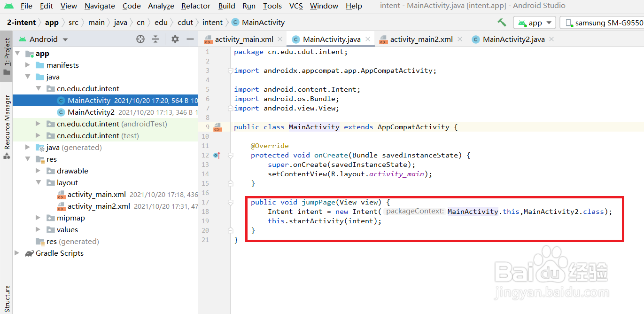
Task: Close the activity_main.xml tab
Action: tap(280, 39)
